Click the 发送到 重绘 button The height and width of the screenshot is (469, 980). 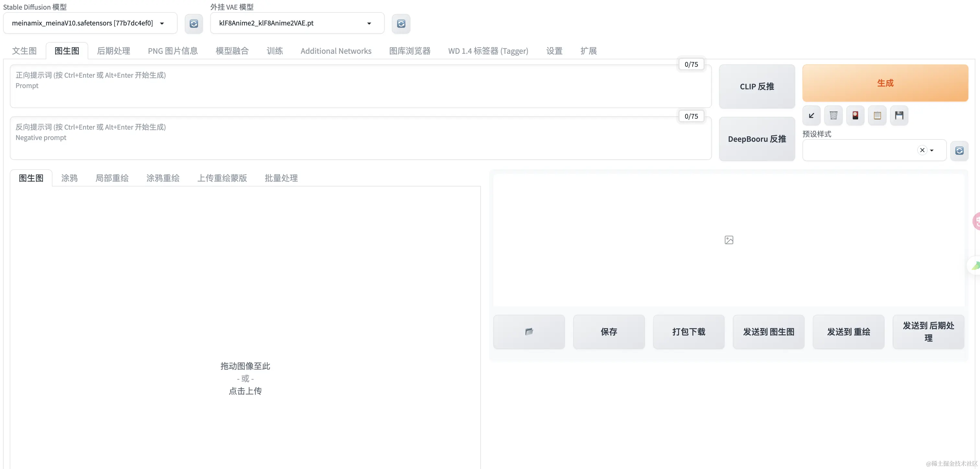(849, 331)
